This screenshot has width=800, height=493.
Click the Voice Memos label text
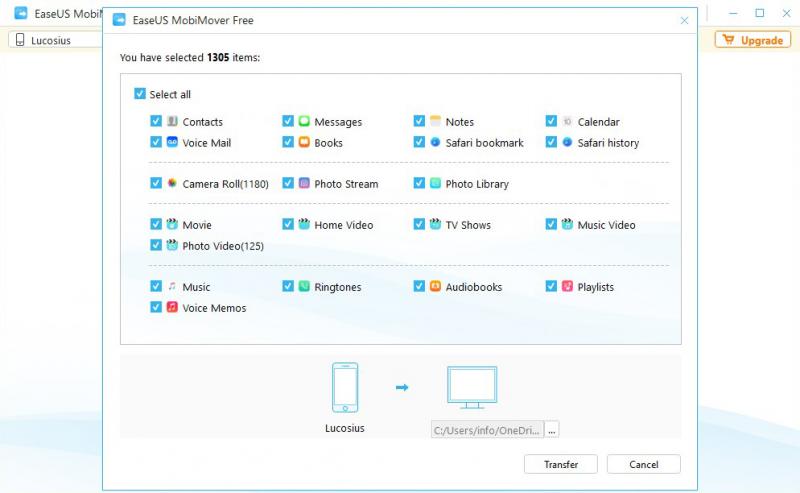click(214, 308)
